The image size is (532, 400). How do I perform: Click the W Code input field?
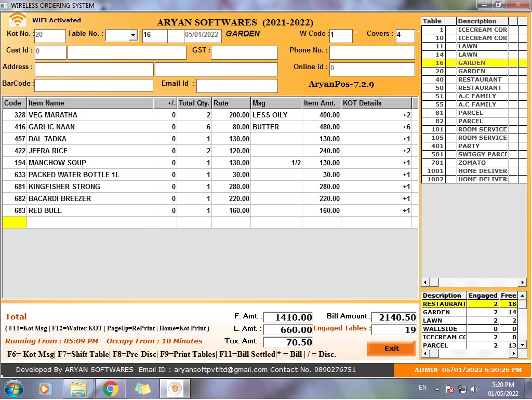(341, 35)
